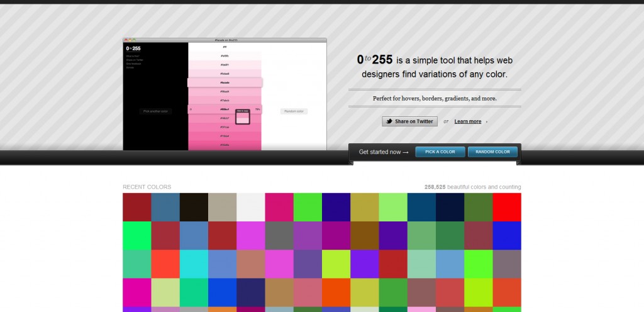
Task: Choose the deep teal-blue swatch in the top row
Action: click(421, 208)
